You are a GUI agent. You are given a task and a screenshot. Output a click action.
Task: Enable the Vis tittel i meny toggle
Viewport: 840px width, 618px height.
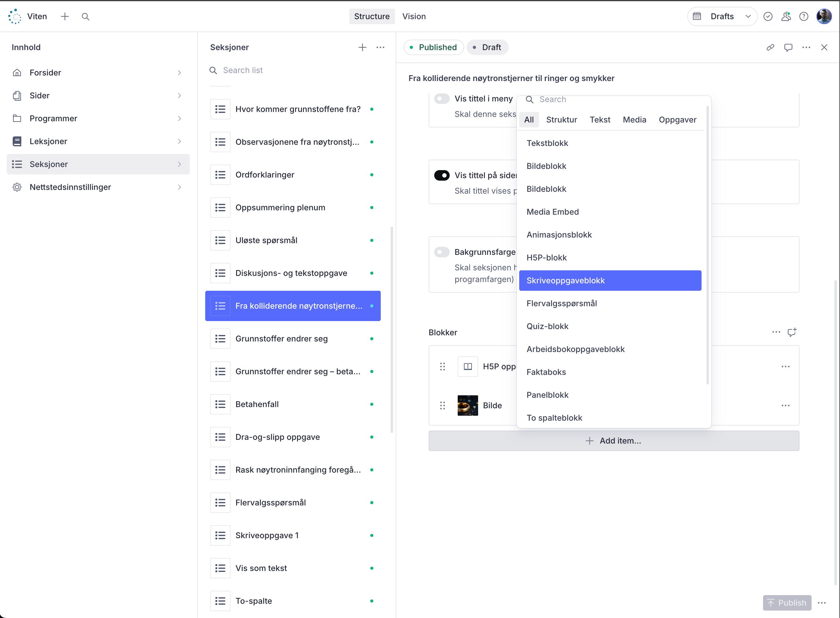tap(442, 99)
